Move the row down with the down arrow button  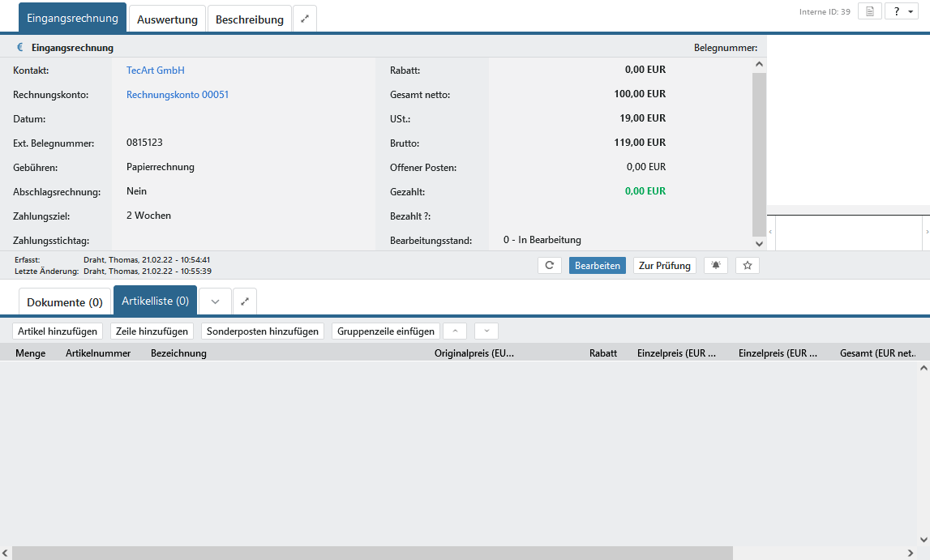coord(486,331)
